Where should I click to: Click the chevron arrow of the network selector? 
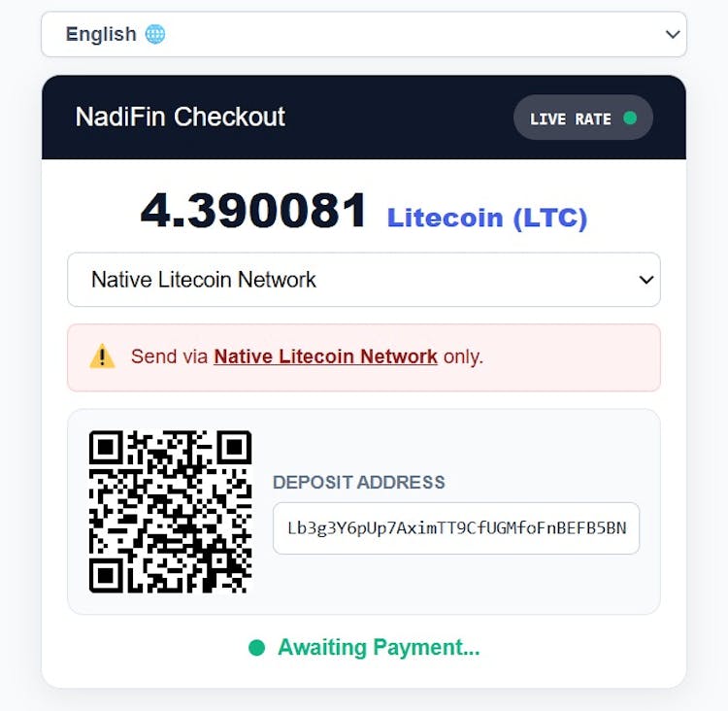646,280
